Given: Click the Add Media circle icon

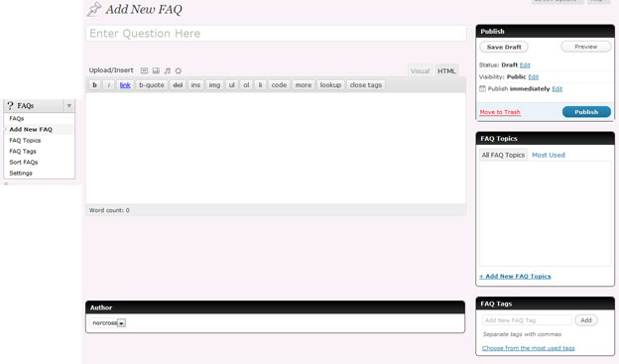Looking at the screenshot, I should point(179,70).
